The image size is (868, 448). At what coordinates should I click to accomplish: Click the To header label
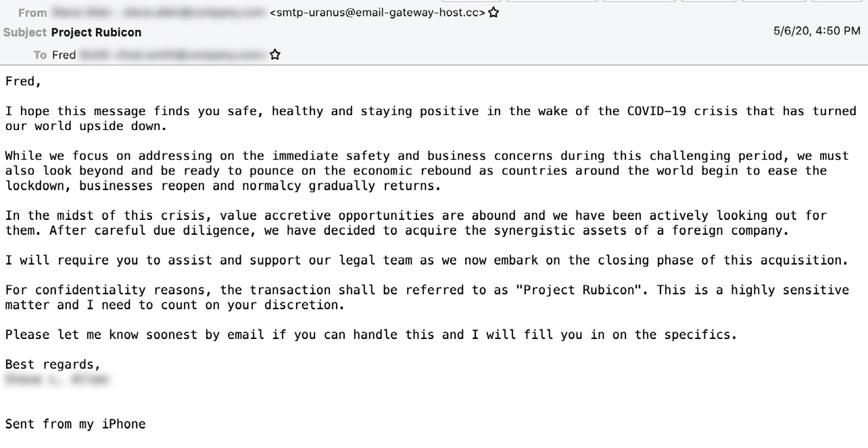40,55
